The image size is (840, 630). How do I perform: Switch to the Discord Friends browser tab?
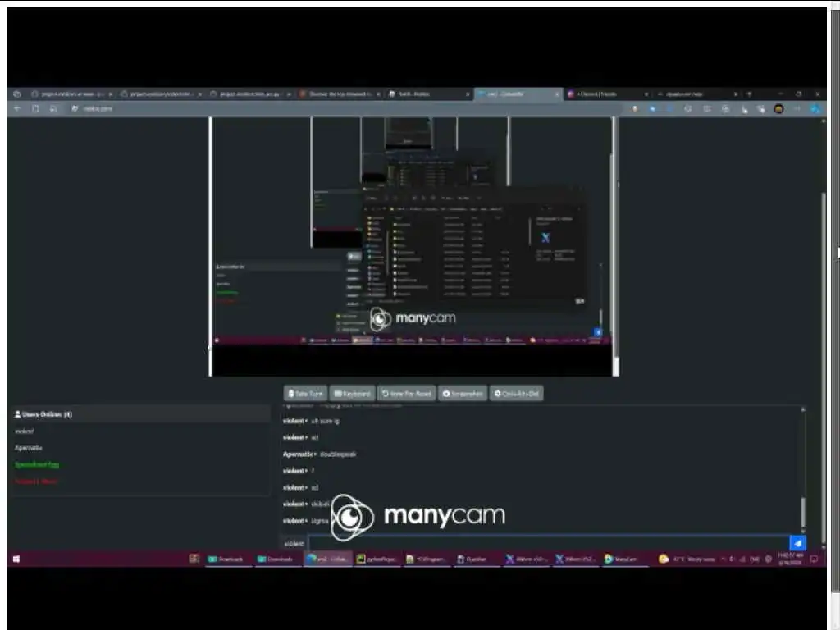click(608, 94)
